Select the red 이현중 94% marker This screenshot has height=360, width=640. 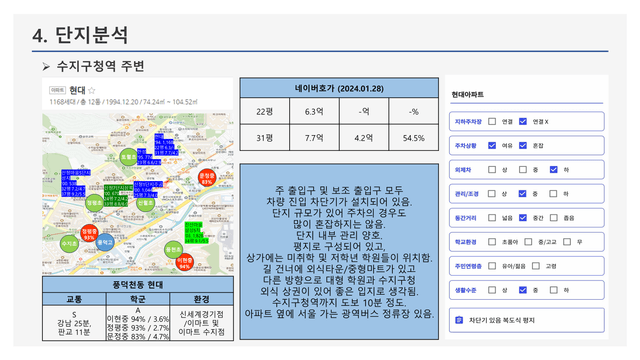tap(184, 262)
